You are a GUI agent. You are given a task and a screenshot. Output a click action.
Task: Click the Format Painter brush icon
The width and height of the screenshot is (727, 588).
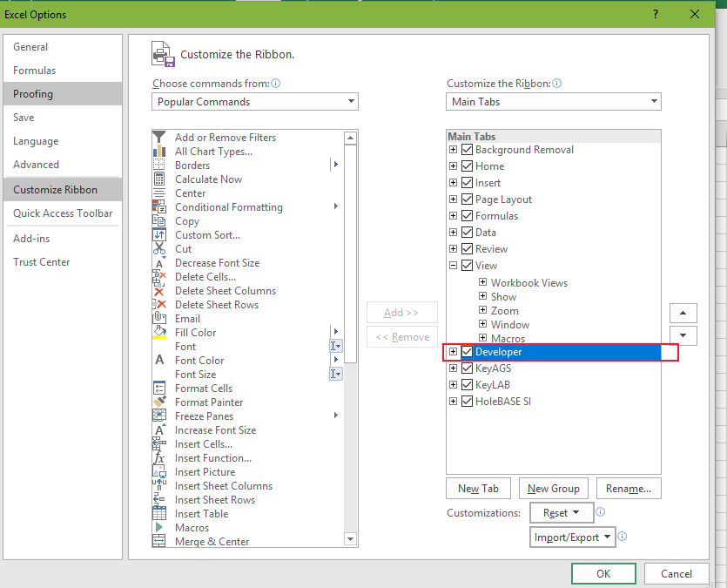coord(159,402)
